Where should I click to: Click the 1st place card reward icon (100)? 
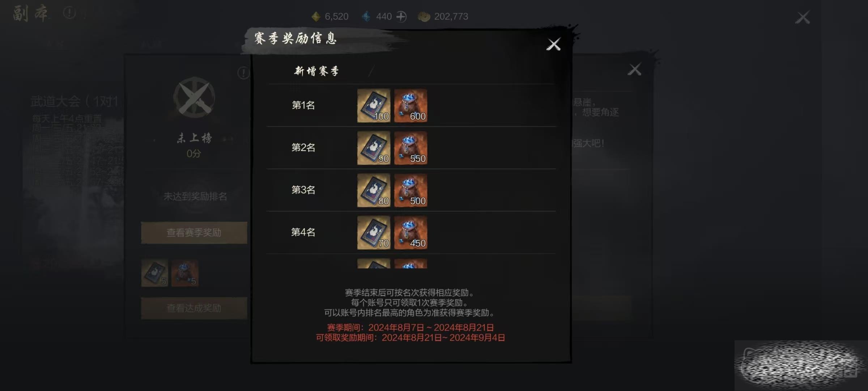pos(374,105)
